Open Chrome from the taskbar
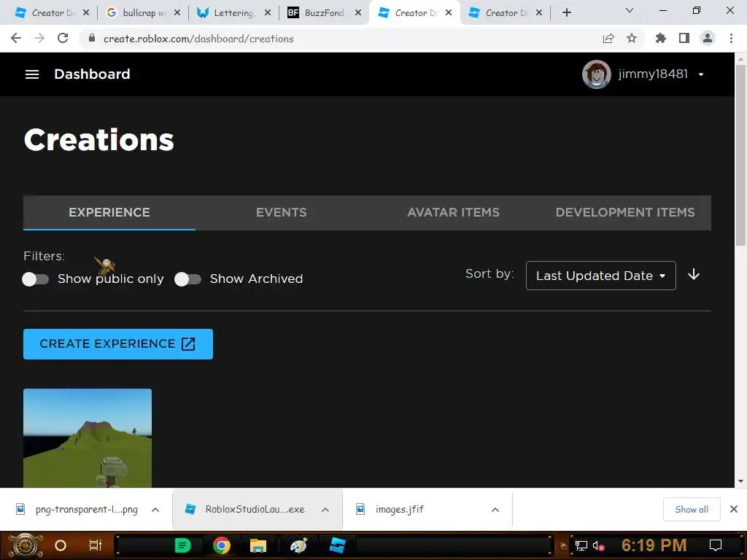 click(222, 545)
